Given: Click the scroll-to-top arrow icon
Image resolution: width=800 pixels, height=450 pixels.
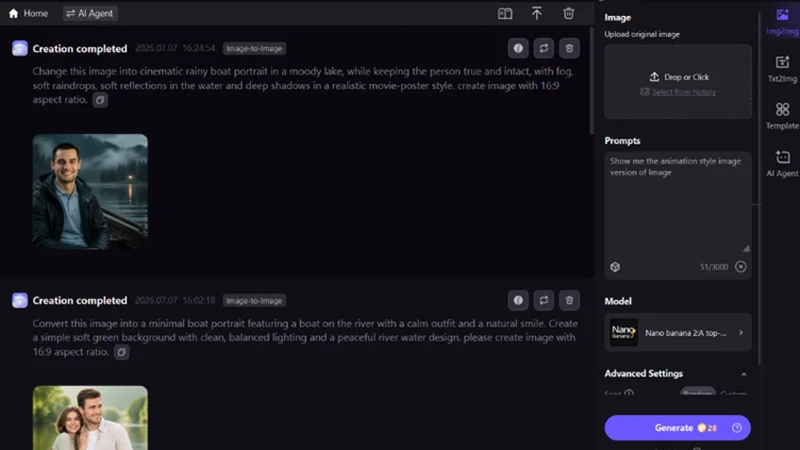Looking at the screenshot, I should click(536, 13).
